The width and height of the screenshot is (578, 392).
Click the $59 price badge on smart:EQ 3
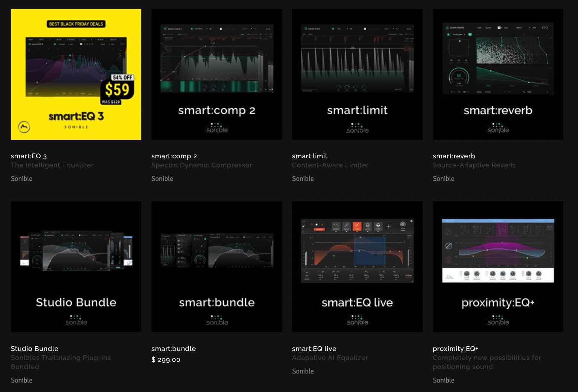coord(117,90)
